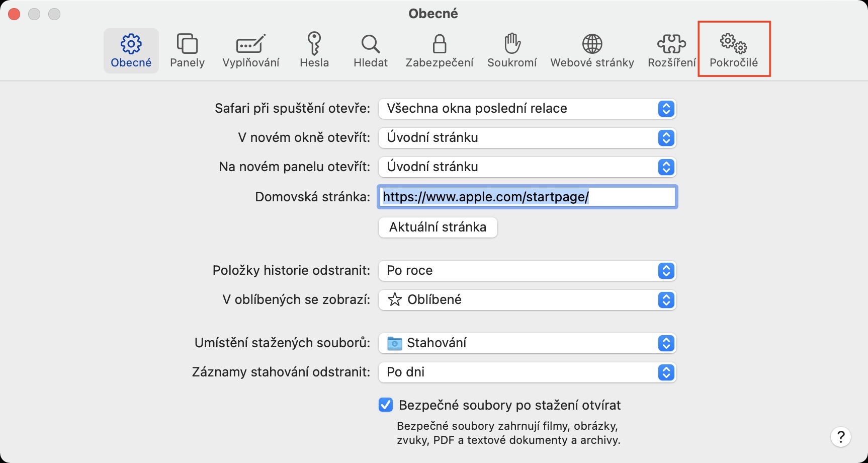Select the Vyplňování autofill icon
This screenshot has width=868, height=463.
pyautogui.click(x=250, y=44)
